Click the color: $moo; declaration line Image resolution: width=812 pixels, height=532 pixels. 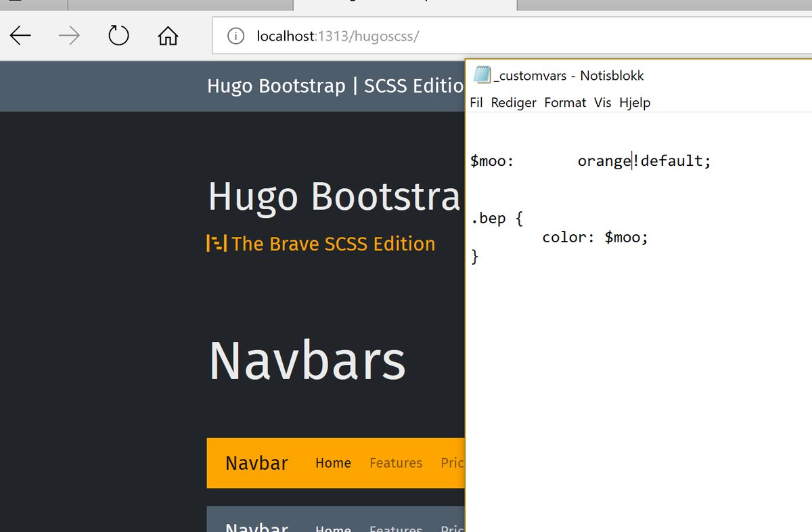tap(595, 238)
